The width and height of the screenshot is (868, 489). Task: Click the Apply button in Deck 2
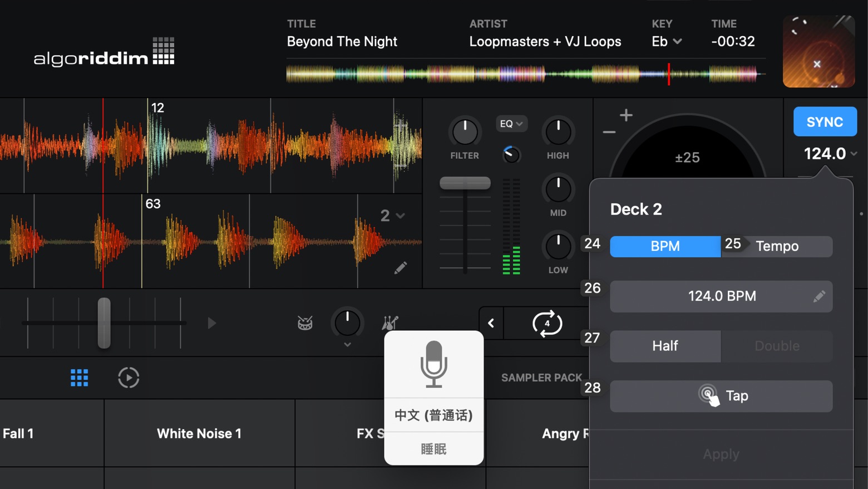721,454
